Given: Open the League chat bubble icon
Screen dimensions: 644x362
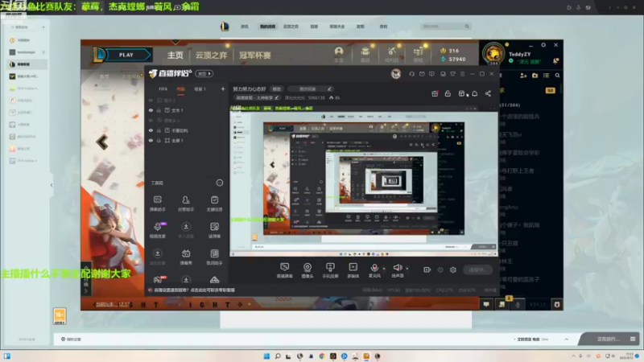Looking at the screenshot, I should pos(486,305).
